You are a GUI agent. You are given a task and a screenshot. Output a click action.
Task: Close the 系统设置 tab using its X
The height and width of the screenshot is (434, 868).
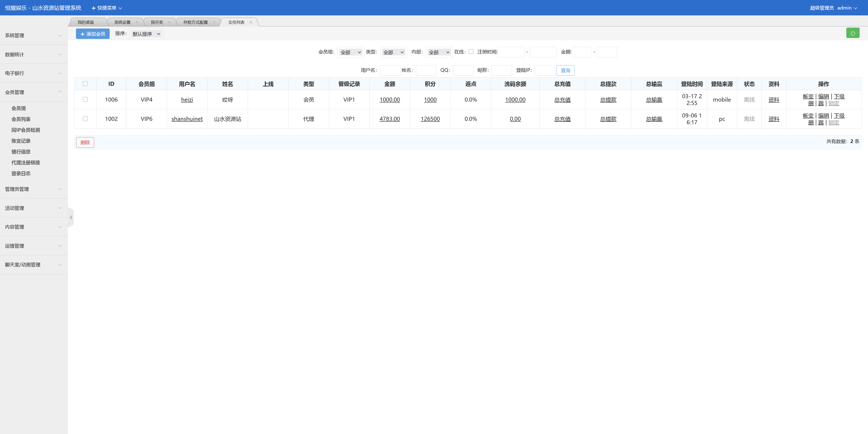(x=137, y=22)
